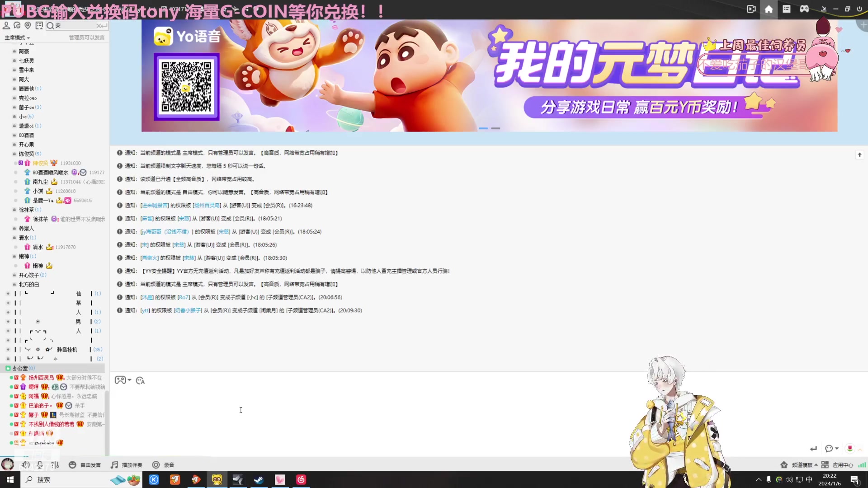The height and width of the screenshot is (488, 868).
Task: Open the chat bubble options dropdown
Action: tap(831, 449)
